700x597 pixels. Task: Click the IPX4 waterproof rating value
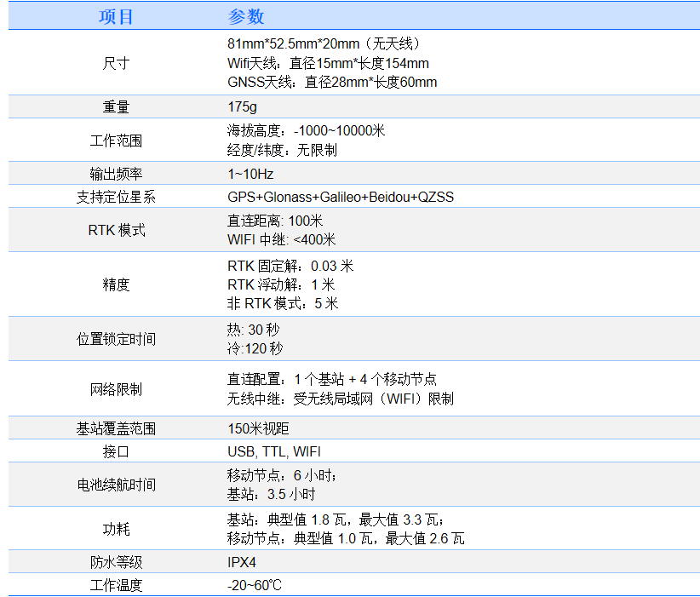pos(242,562)
